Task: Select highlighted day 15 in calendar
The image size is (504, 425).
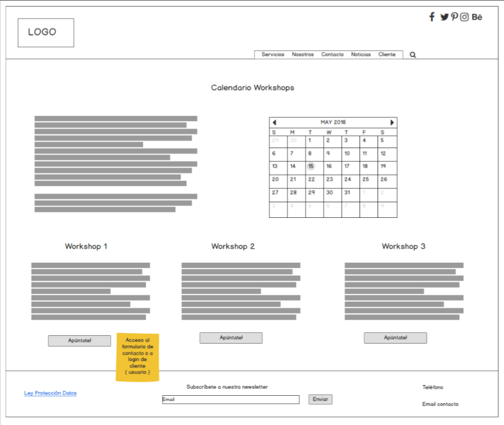Action: point(310,166)
